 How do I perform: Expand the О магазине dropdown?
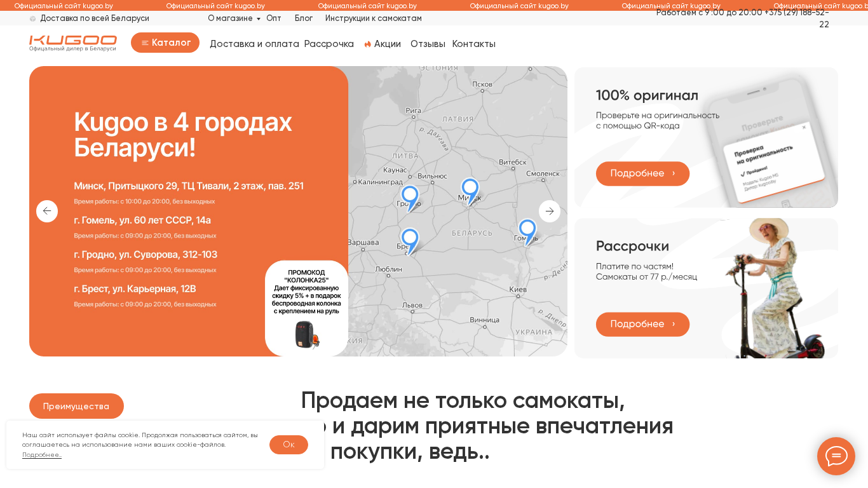234,18
